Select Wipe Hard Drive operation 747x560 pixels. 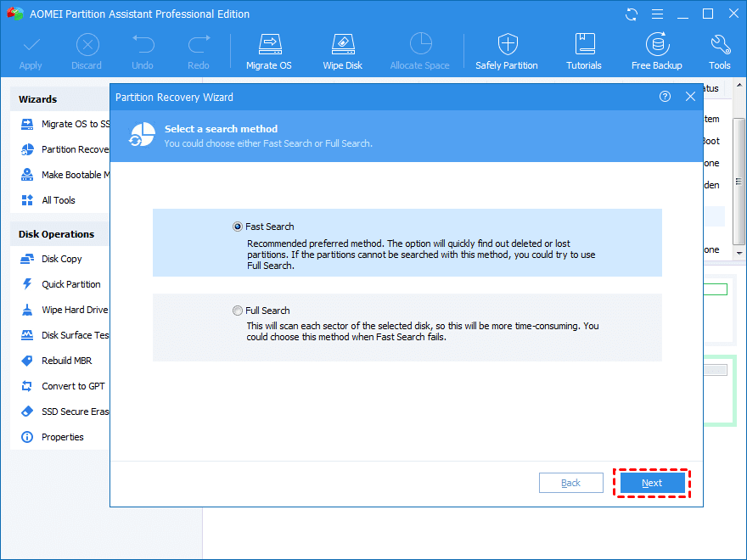(65, 310)
